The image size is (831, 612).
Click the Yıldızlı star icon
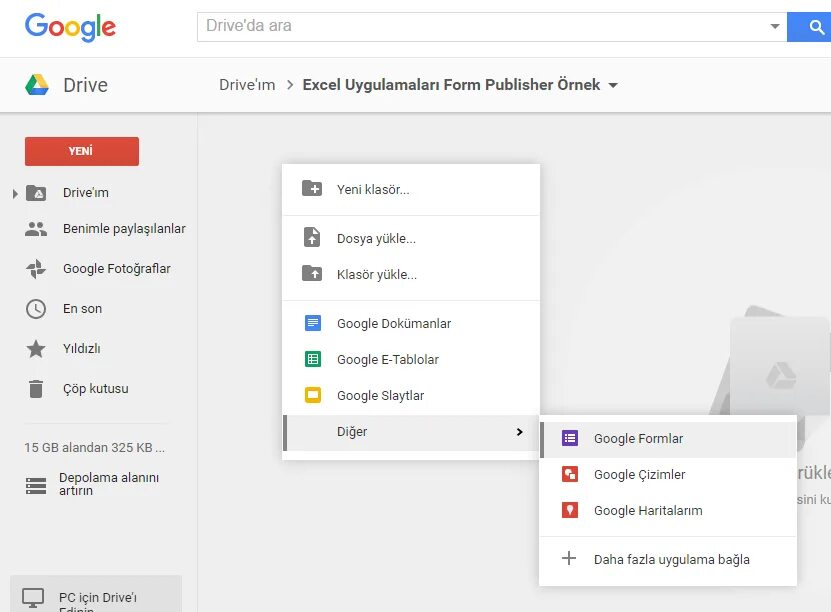coord(36,349)
